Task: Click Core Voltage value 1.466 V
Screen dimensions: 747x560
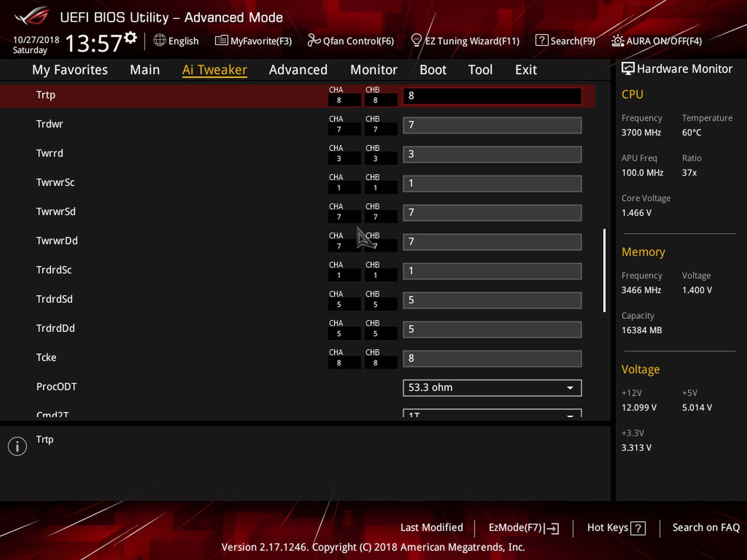Action: point(636,213)
